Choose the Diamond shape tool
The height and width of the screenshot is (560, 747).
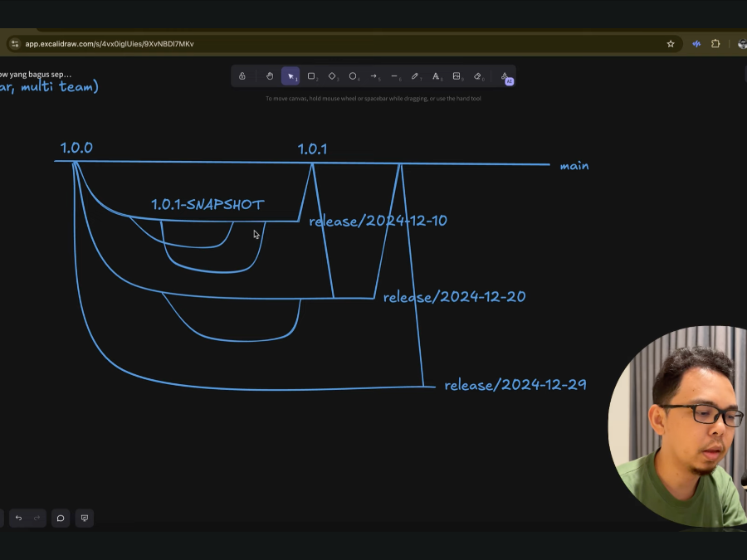[x=332, y=76]
